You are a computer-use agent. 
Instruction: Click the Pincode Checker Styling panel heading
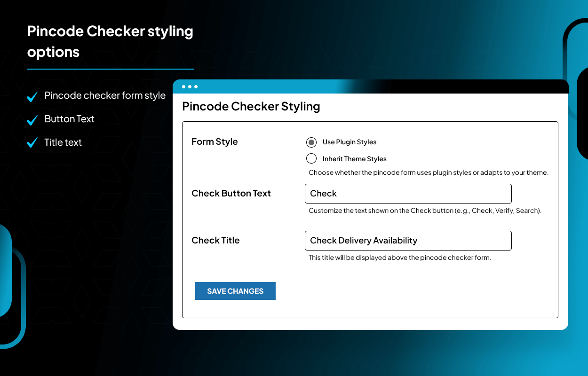coord(251,107)
